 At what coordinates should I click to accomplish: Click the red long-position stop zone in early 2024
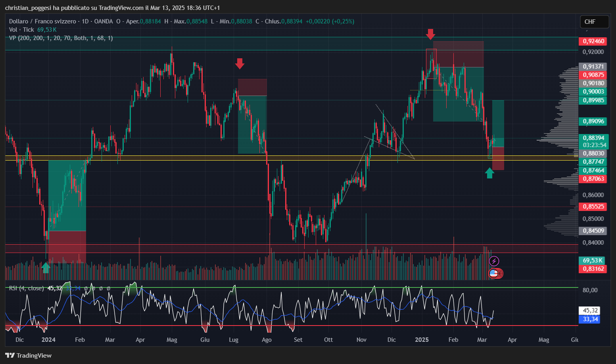pyautogui.click(x=67, y=247)
